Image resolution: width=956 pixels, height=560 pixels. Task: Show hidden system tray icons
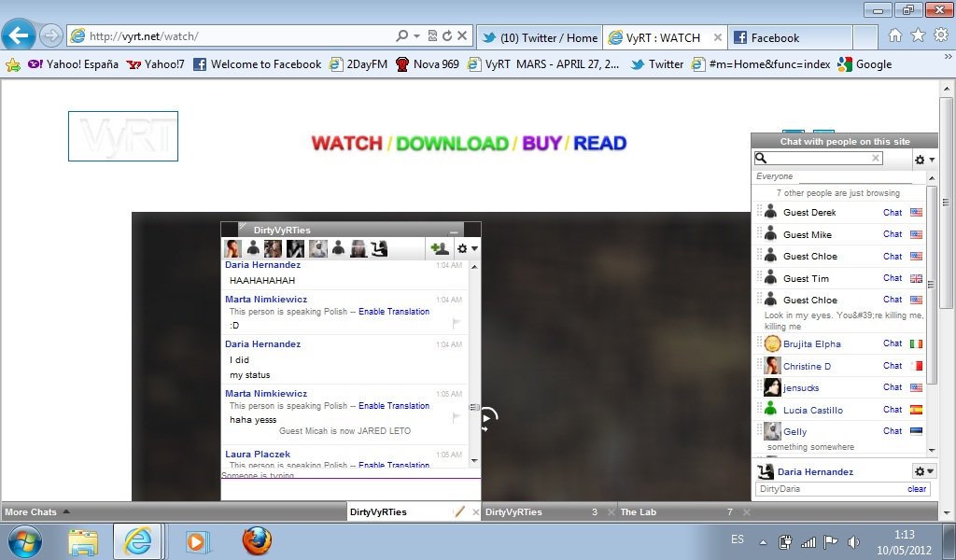pos(763,541)
